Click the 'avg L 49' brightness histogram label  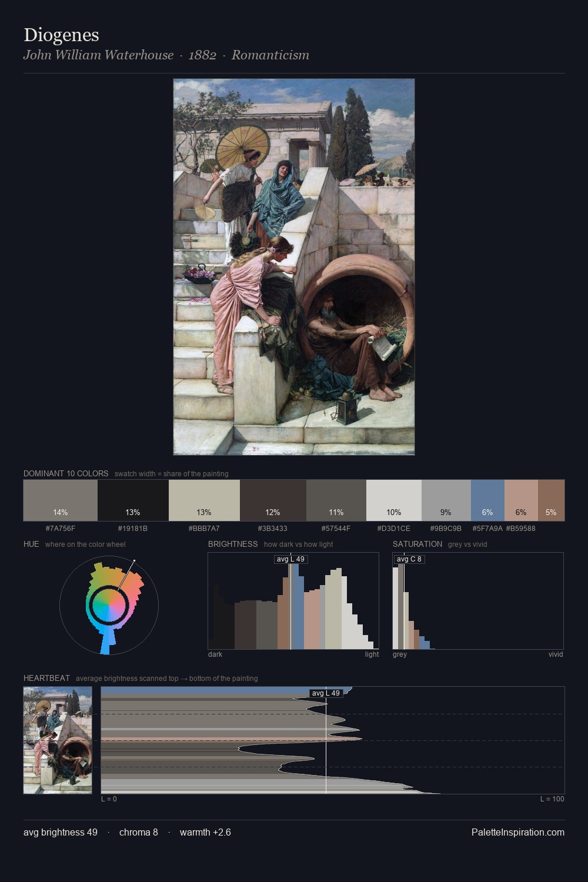tap(290, 559)
